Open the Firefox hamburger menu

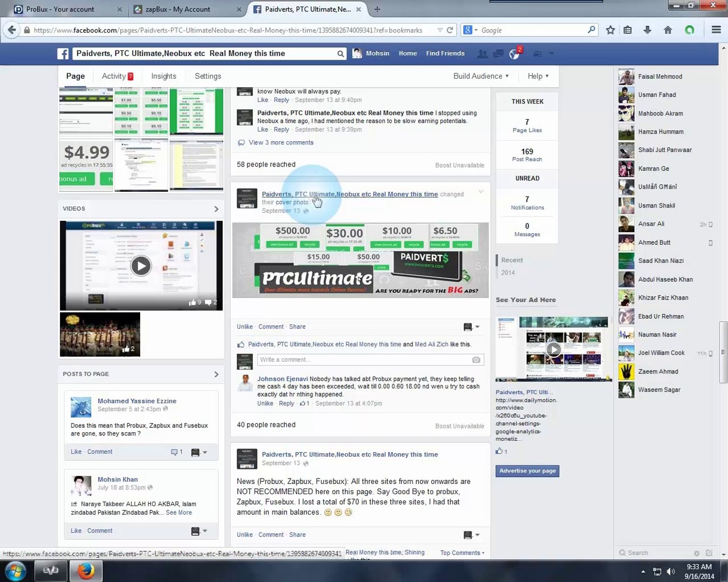716,30
